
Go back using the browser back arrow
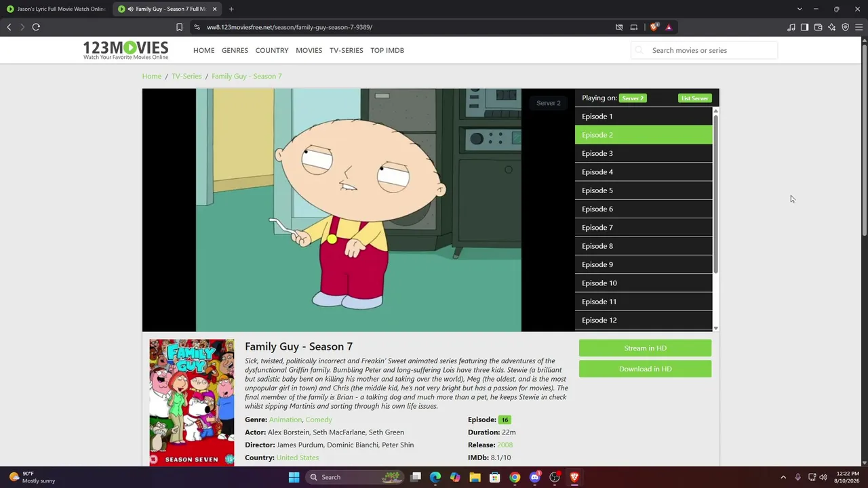click(x=9, y=27)
